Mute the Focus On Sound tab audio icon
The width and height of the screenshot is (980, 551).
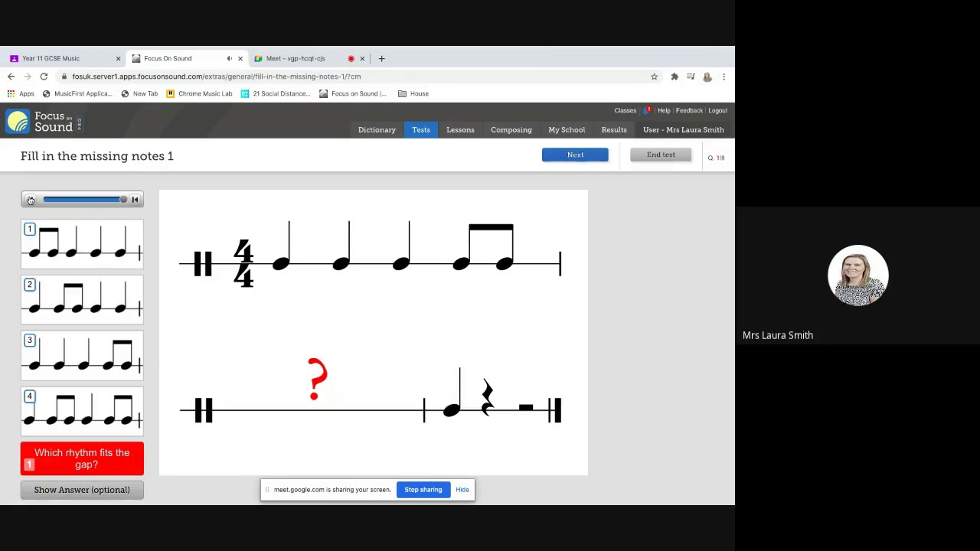229,58
